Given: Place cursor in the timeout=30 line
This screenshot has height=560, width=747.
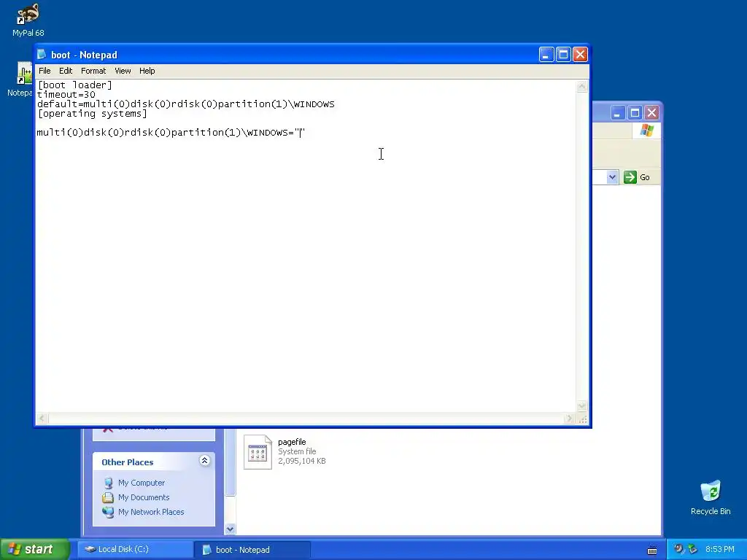Looking at the screenshot, I should 66,94.
